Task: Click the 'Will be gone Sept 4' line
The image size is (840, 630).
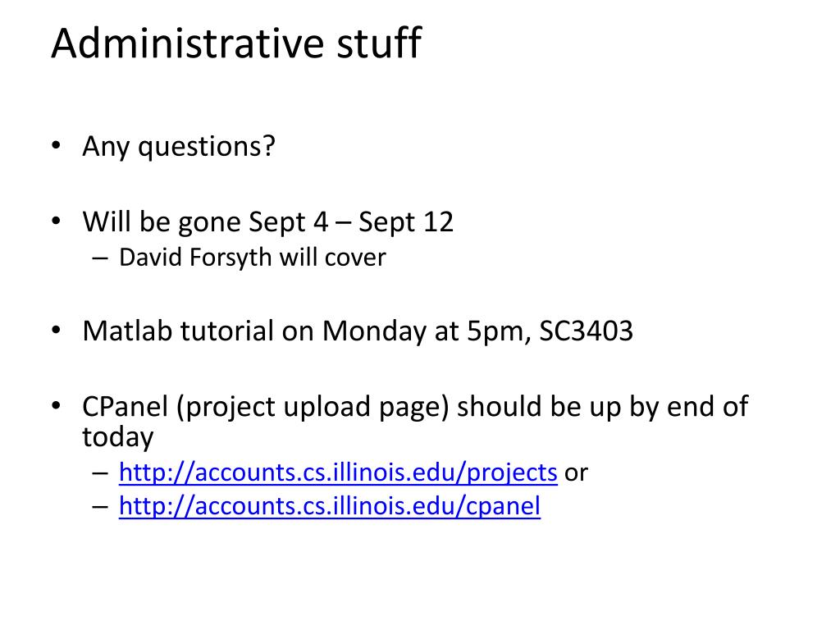Action: point(268,221)
